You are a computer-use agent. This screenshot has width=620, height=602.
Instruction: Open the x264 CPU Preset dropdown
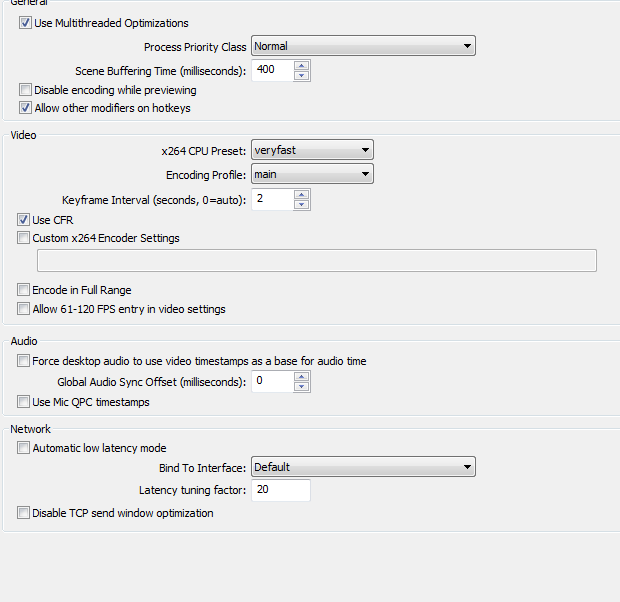click(x=312, y=150)
